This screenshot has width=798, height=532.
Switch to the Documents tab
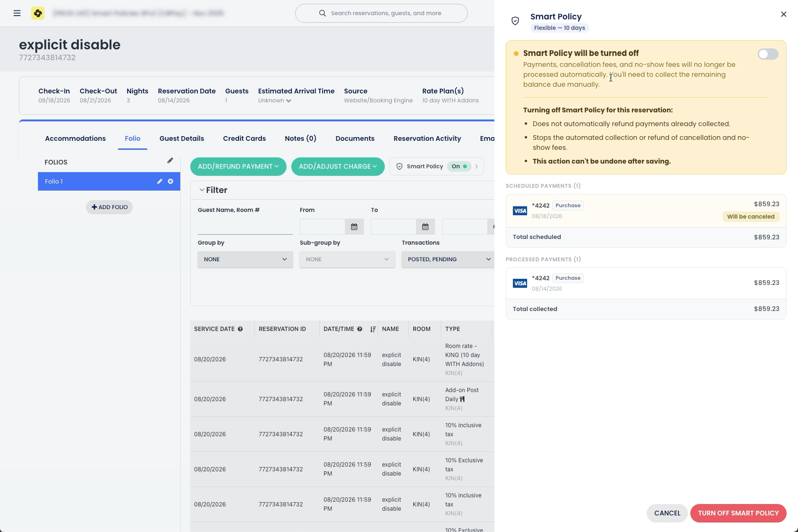355,138
